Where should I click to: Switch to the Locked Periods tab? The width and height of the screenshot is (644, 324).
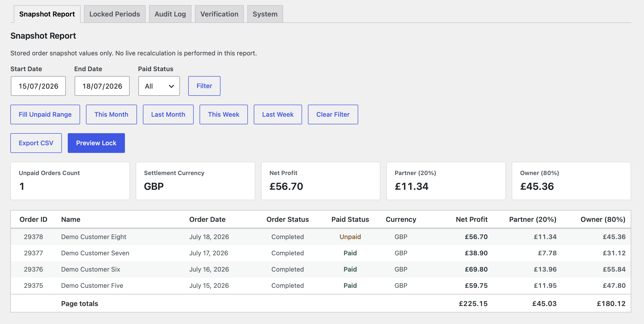tap(115, 14)
